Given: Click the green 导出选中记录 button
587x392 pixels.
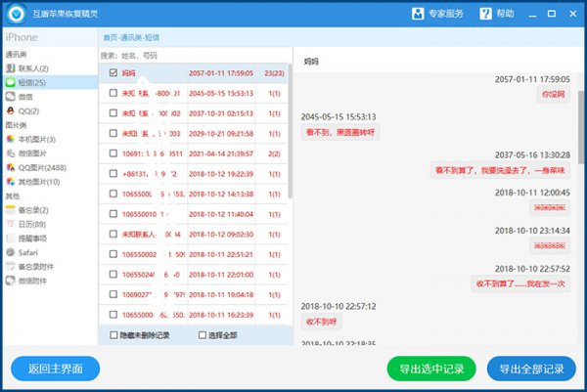Looking at the screenshot, I should pos(431,369).
